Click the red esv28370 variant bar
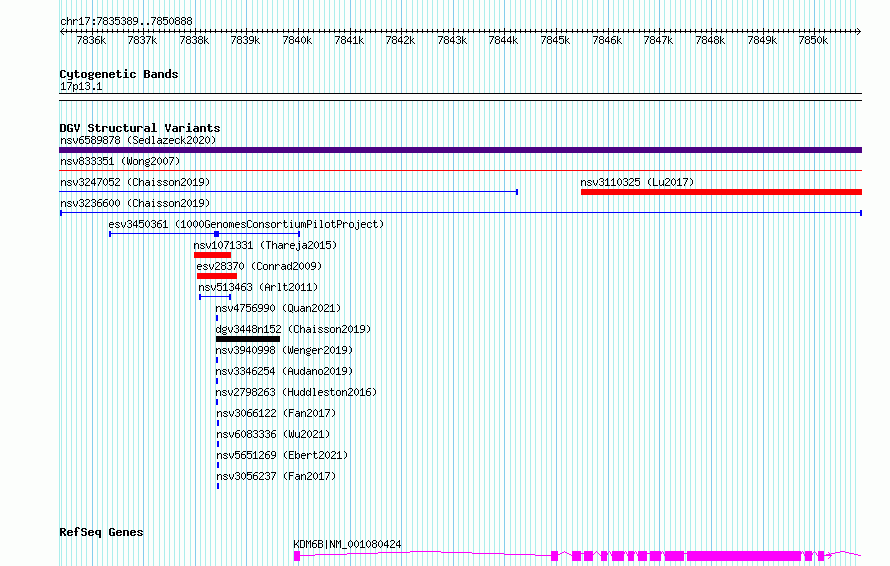Image resolution: width=890 pixels, height=566 pixels. [x=217, y=276]
